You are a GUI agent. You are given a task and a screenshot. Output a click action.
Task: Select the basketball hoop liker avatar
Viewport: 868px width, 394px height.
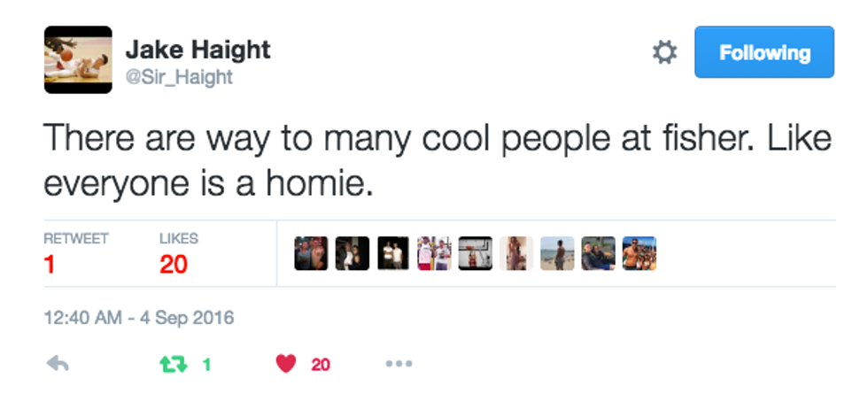476,253
